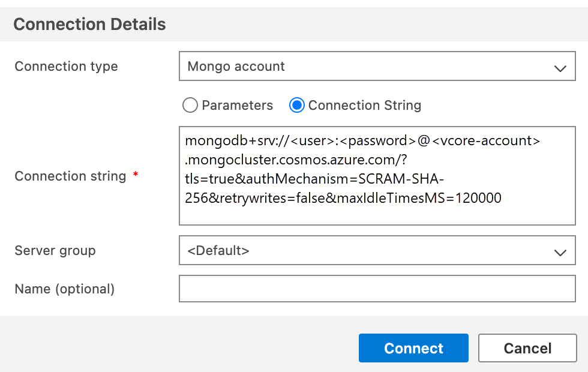Click the chevron arrow beside Mongo account
Screen dimensions: 588x372
pyautogui.click(x=560, y=68)
